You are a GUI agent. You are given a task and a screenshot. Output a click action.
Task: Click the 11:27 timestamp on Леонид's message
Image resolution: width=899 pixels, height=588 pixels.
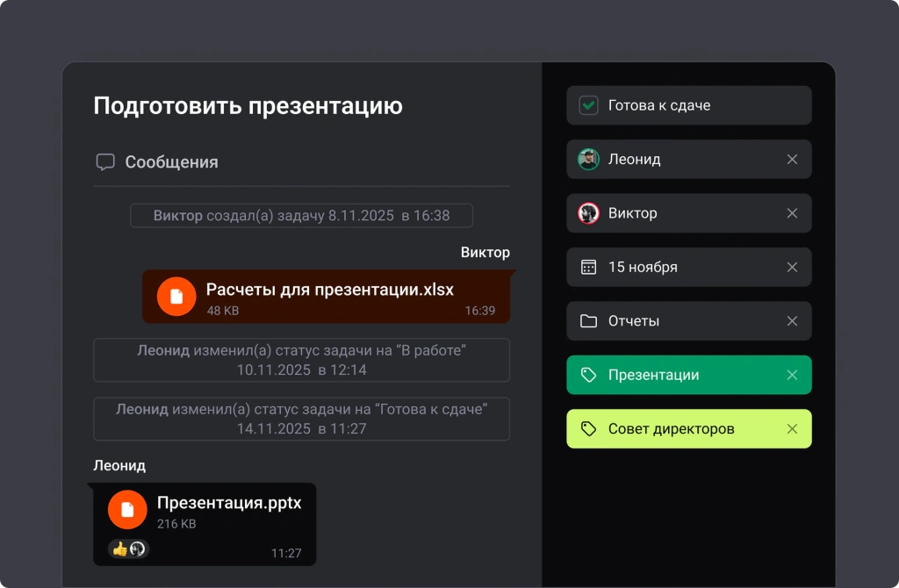[x=286, y=553]
